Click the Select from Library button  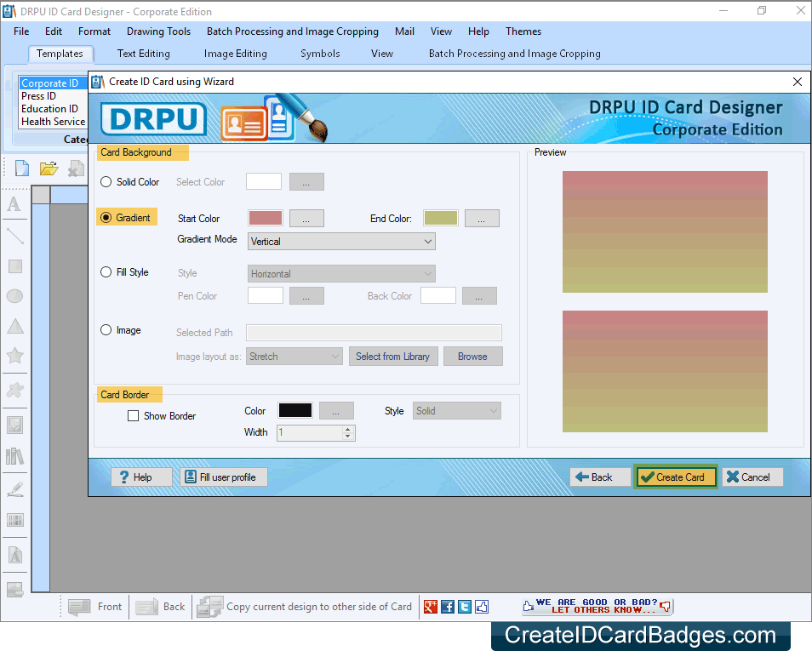pos(393,357)
